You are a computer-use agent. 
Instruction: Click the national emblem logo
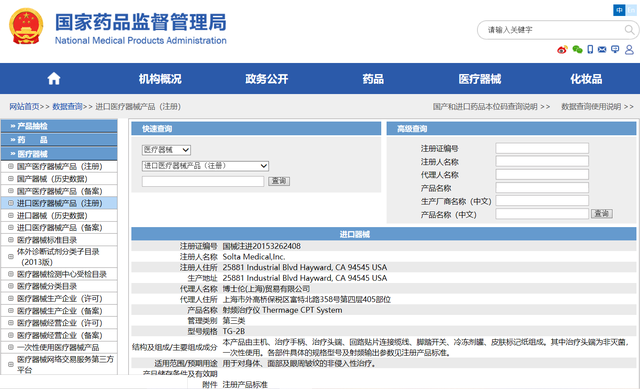pos(26,27)
